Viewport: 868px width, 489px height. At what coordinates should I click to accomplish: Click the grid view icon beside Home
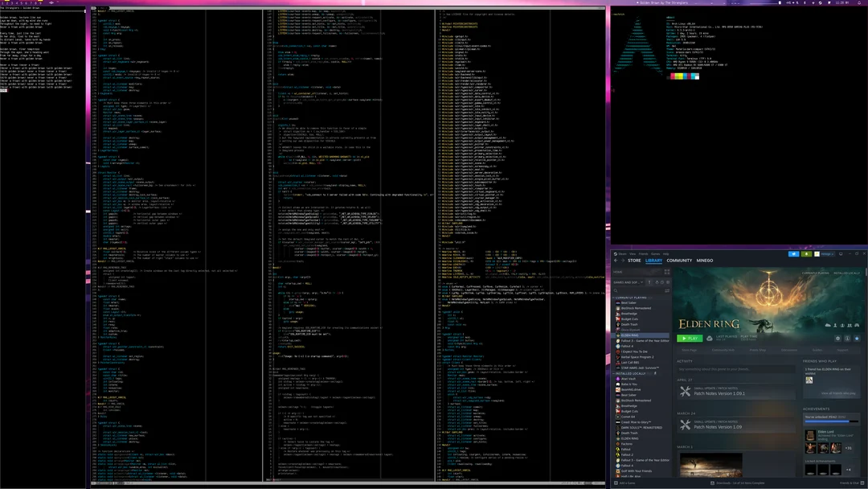click(666, 272)
